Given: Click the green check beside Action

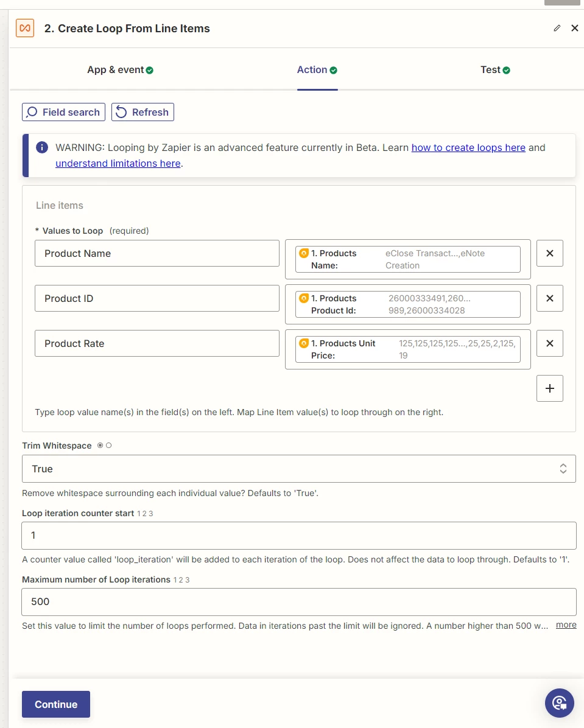Looking at the screenshot, I should [334, 71].
